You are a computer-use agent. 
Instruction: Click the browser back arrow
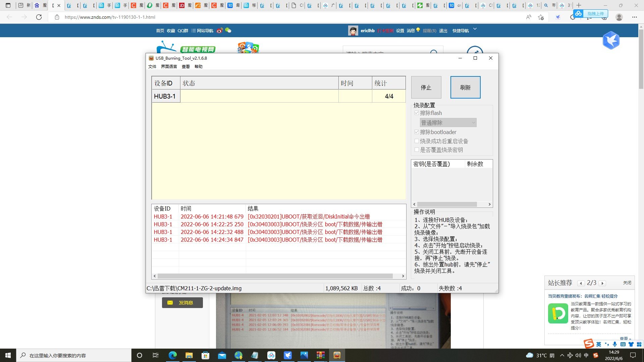click(x=9, y=17)
